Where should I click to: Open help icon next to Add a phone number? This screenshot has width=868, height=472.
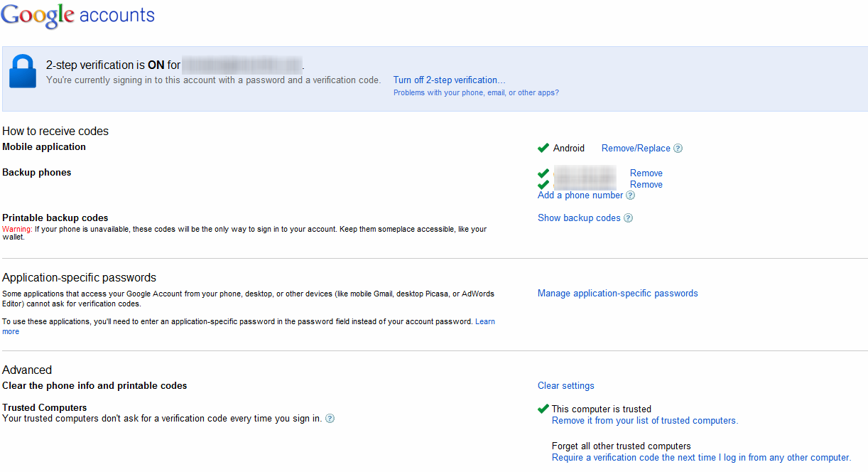[630, 195]
